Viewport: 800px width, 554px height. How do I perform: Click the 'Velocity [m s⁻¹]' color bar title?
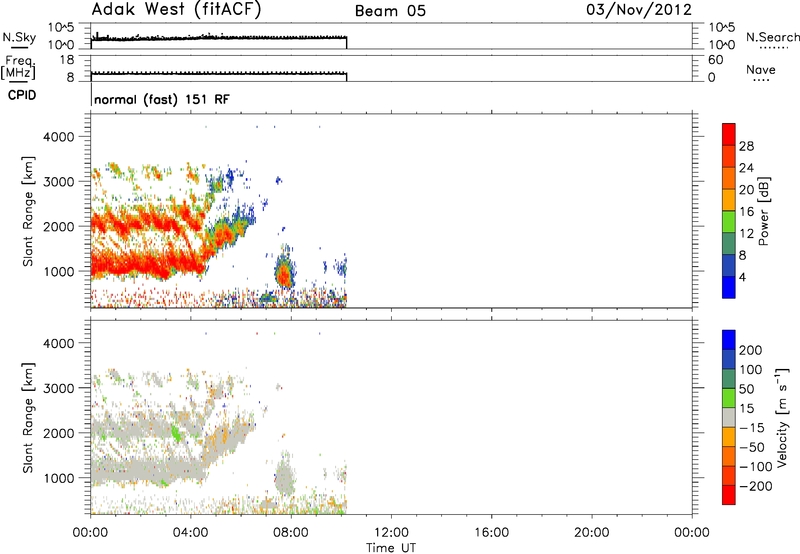point(782,417)
